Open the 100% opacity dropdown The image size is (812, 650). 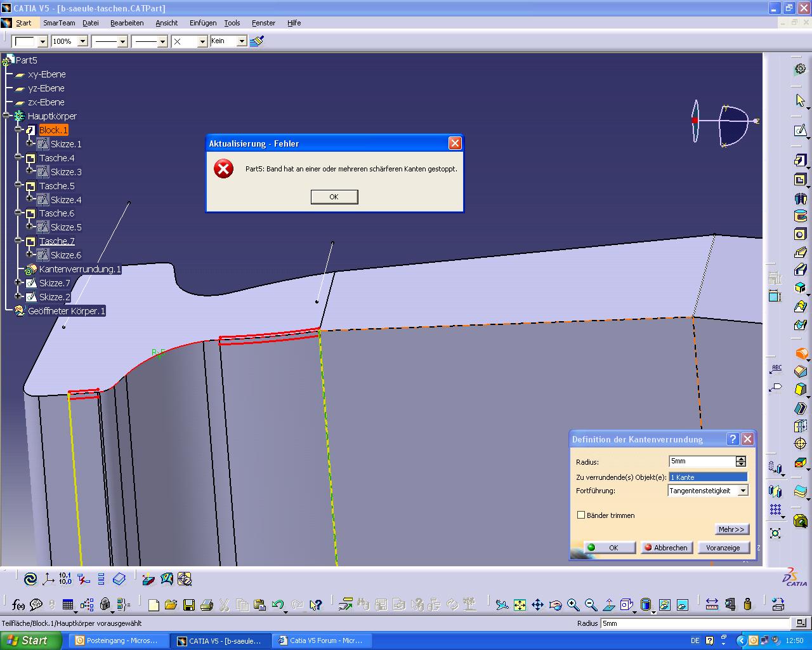tap(82, 41)
